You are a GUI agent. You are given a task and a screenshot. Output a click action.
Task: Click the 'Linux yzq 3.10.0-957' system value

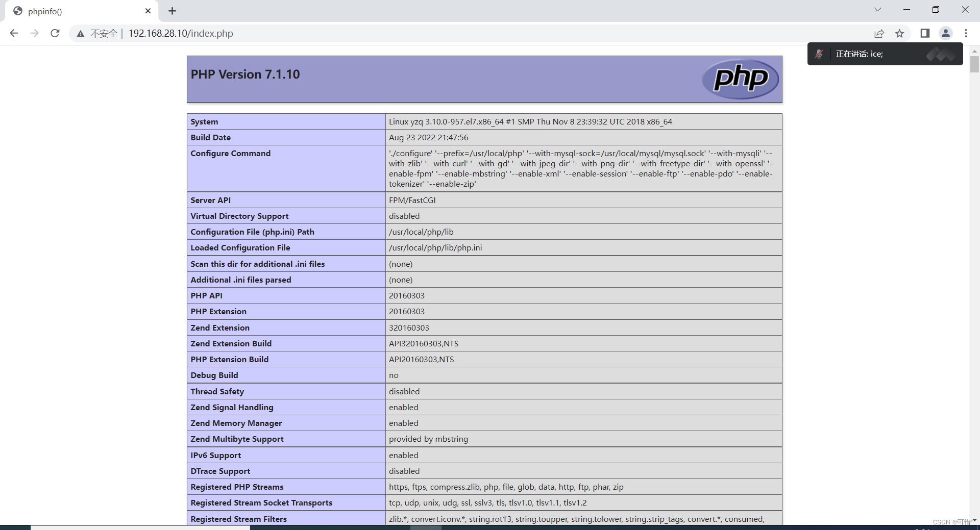click(530, 122)
